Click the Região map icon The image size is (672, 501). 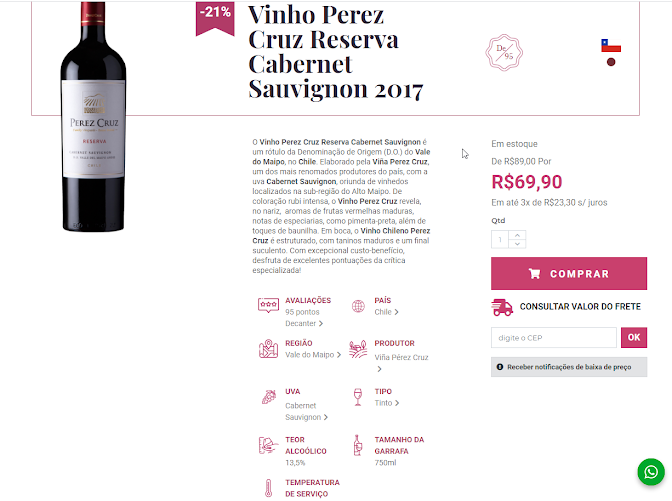(x=268, y=348)
